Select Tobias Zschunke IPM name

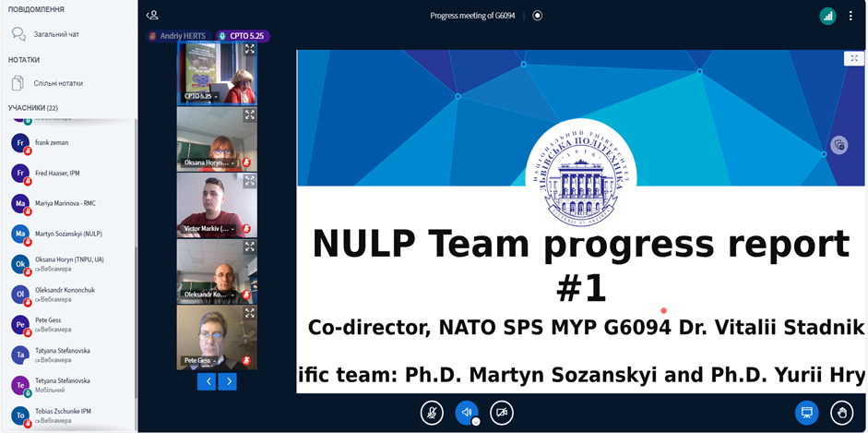(x=63, y=412)
